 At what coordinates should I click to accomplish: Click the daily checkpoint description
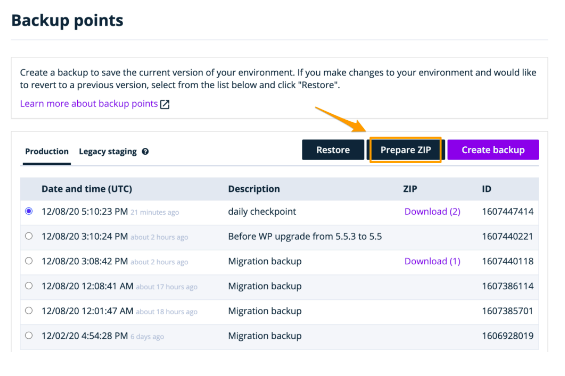(262, 212)
